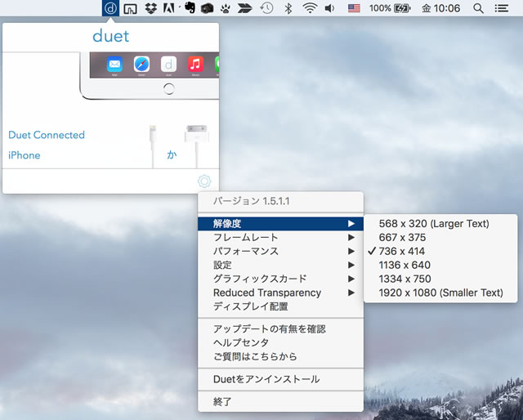Choose Duetをアンインストール
Screen dimensions: 523x420
[x=280, y=379]
